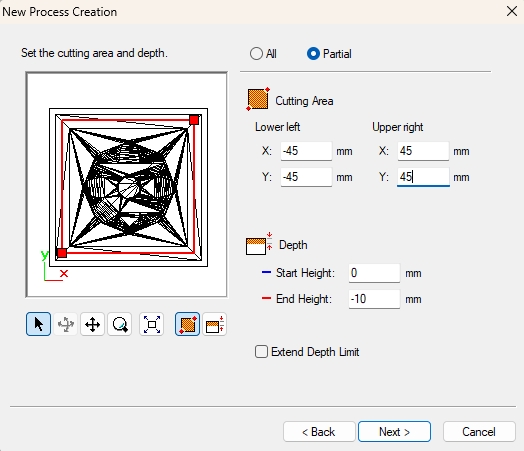The image size is (524, 451).
Task: Click the Start Height field
Action: point(374,273)
